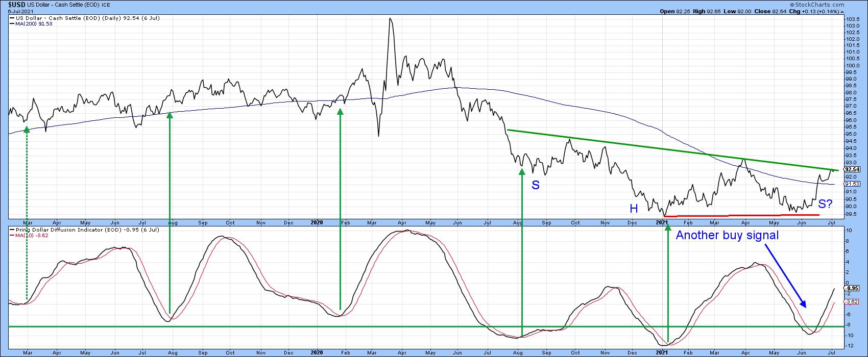Select the blue 'S' left shoulder label
The height and width of the screenshot is (357, 868).
coord(536,185)
